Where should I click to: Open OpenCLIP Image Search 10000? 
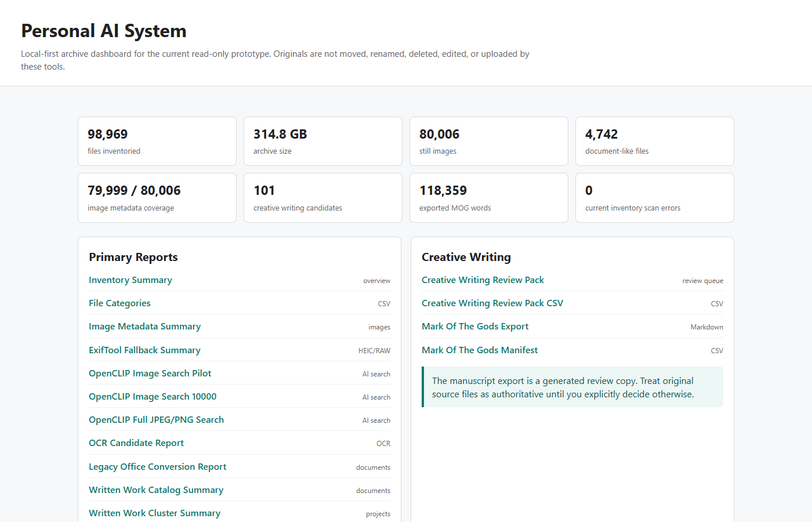[x=153, y=397]
